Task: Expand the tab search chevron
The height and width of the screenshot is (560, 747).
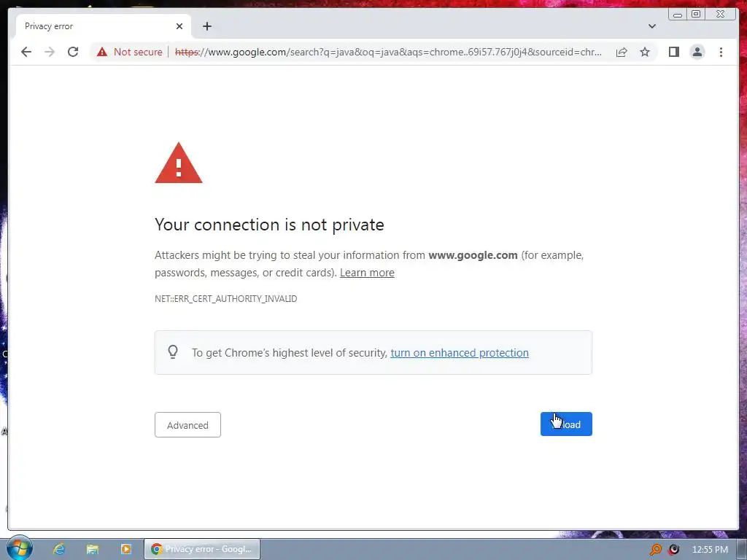Action: (x=651, y=26)
